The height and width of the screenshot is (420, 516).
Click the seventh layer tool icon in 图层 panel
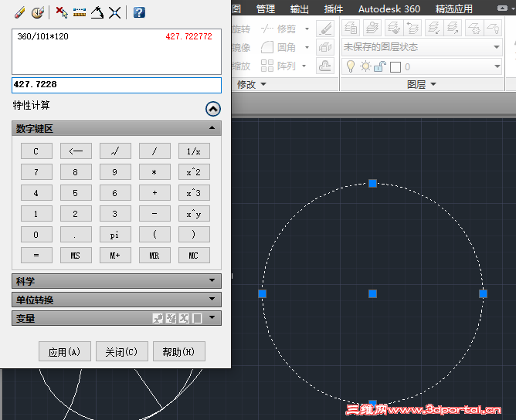point(474,28)
